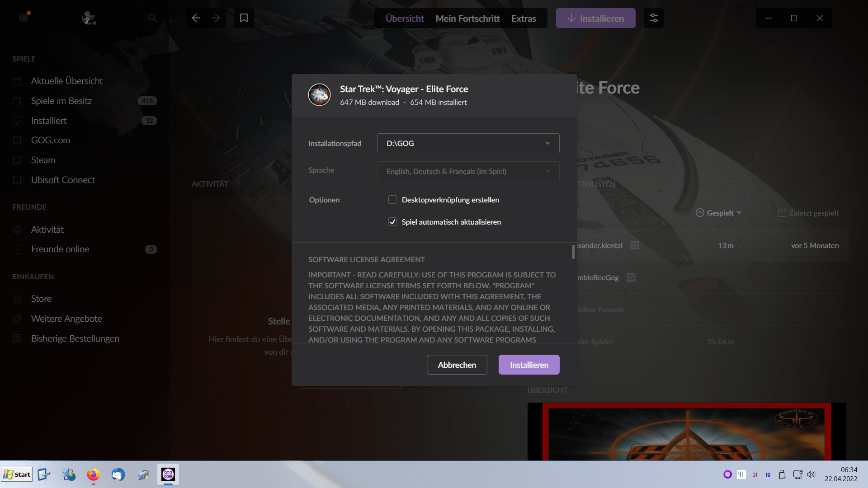Click the 13 m playtime value

(726, 245)
